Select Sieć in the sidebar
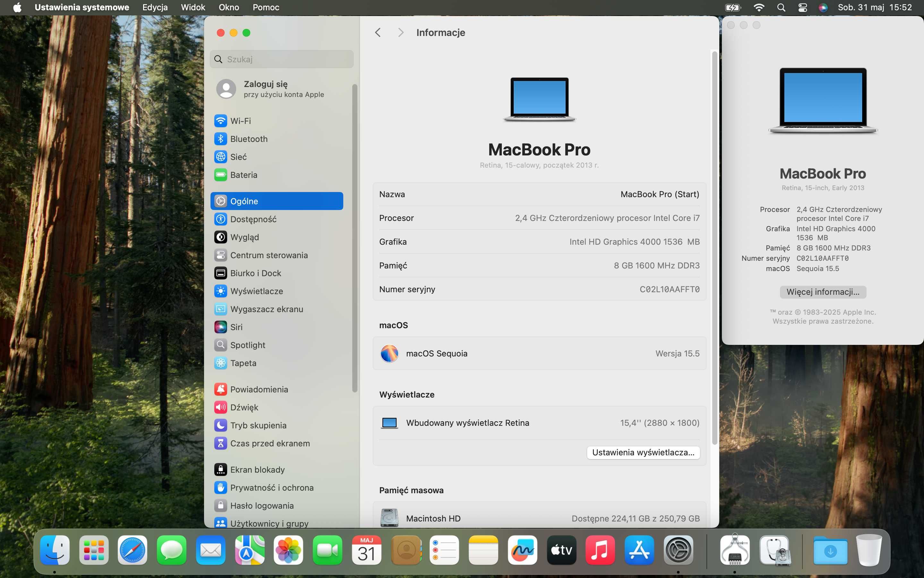Image resolution: width=924 pixels, height=578 pixels. pyautogui.click(x=277, y=157)
